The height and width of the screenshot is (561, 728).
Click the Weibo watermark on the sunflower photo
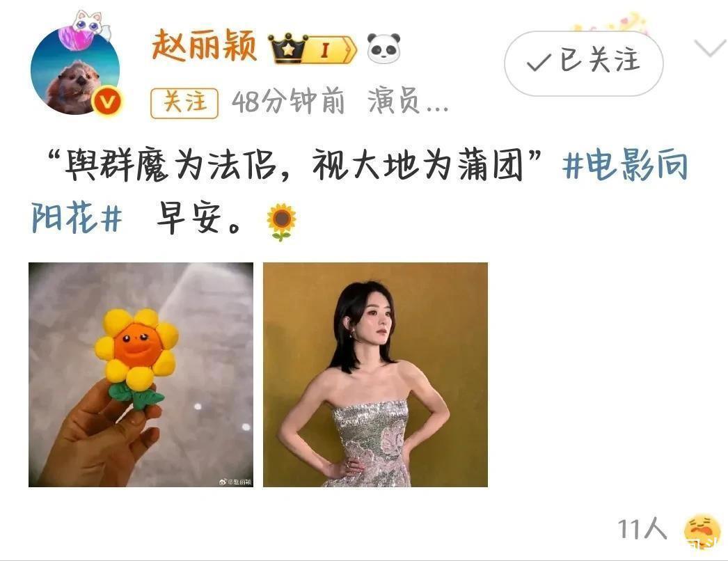235,482
